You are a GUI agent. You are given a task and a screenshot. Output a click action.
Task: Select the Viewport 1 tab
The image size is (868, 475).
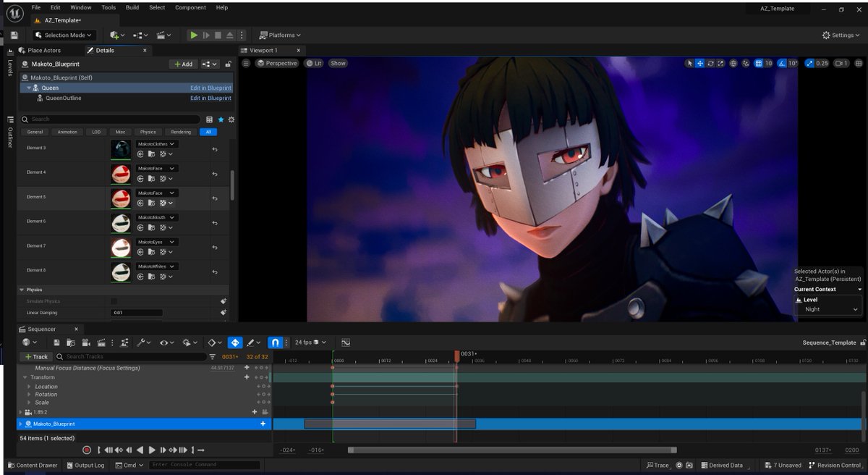pos(264,50)
